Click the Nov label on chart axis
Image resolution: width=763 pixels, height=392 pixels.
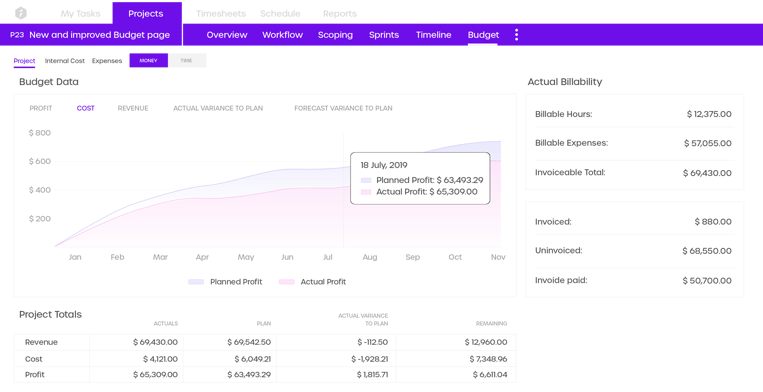click(x=498, y=257)
